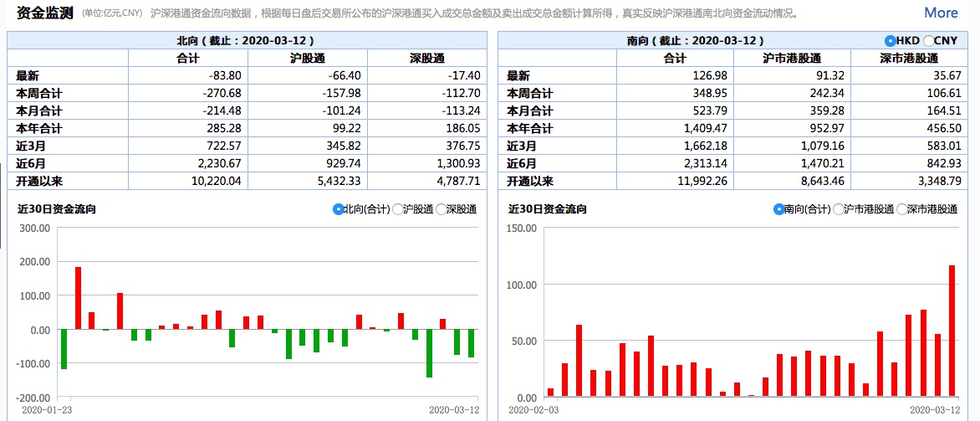
Task: Click the 本年合计 row label in northbound table
Action: pos(39,129)
